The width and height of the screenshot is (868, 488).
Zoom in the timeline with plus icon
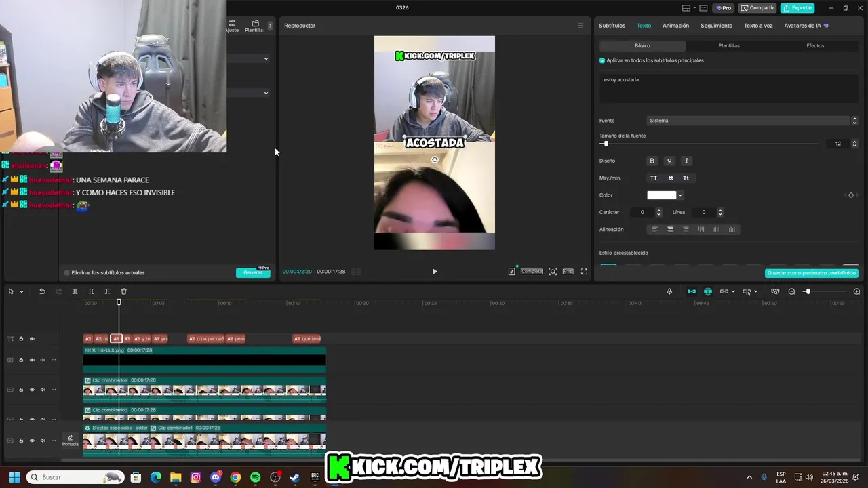[856, 291]
